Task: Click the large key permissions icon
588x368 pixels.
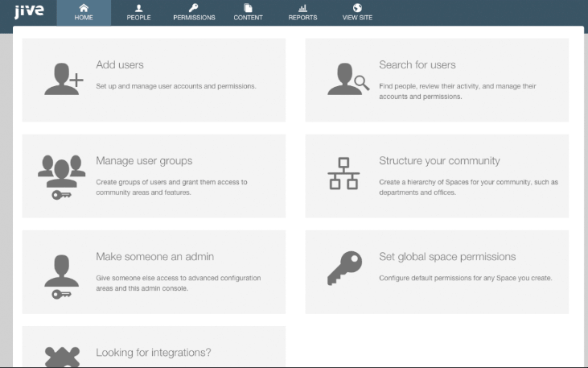Action: coord(344,268)
